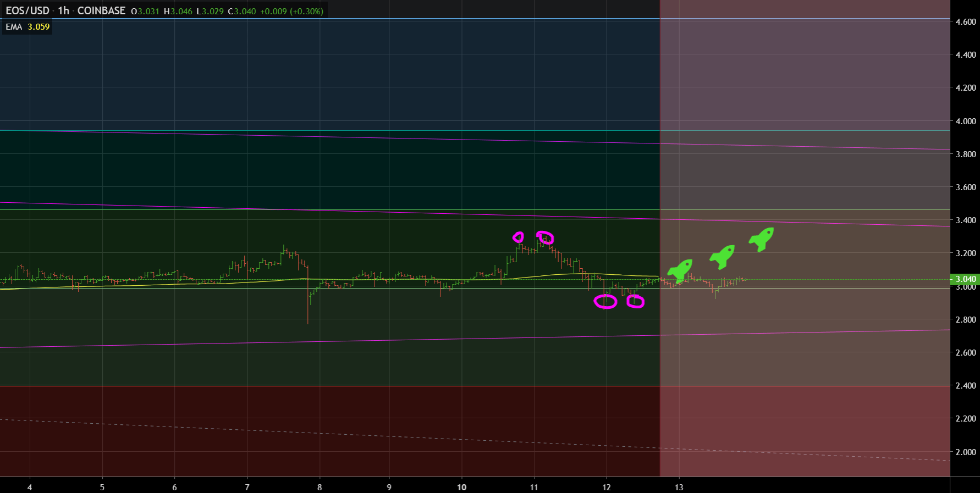Image resolution: width=980 pixels, height=493 pixels.
Task: Click date label 12 on time axis
Action: coord(607,488)
